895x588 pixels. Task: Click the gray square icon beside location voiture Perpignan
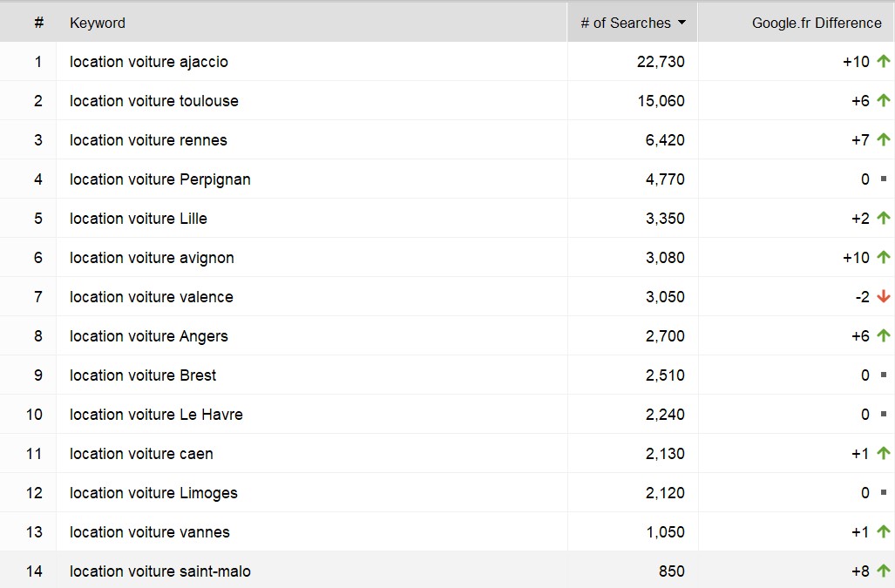[x=883, y=179]
